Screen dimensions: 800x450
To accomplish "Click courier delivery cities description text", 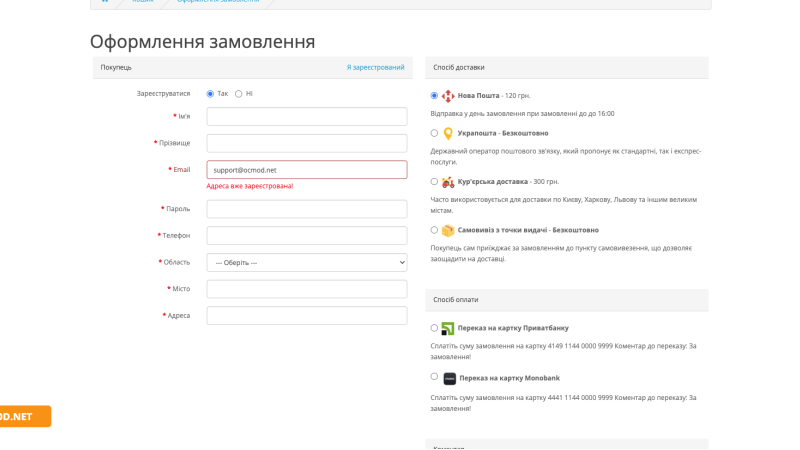I will 564,205.
